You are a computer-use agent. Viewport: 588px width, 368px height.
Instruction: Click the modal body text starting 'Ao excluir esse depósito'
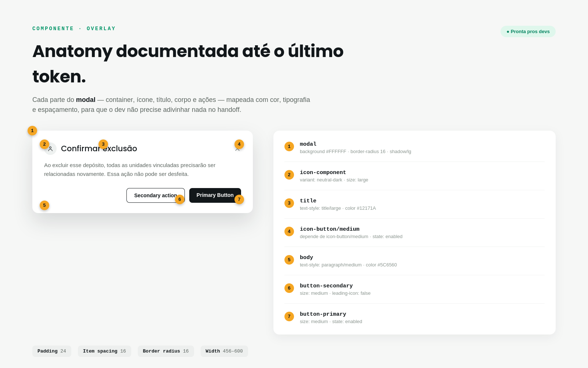tap(130, 170)
